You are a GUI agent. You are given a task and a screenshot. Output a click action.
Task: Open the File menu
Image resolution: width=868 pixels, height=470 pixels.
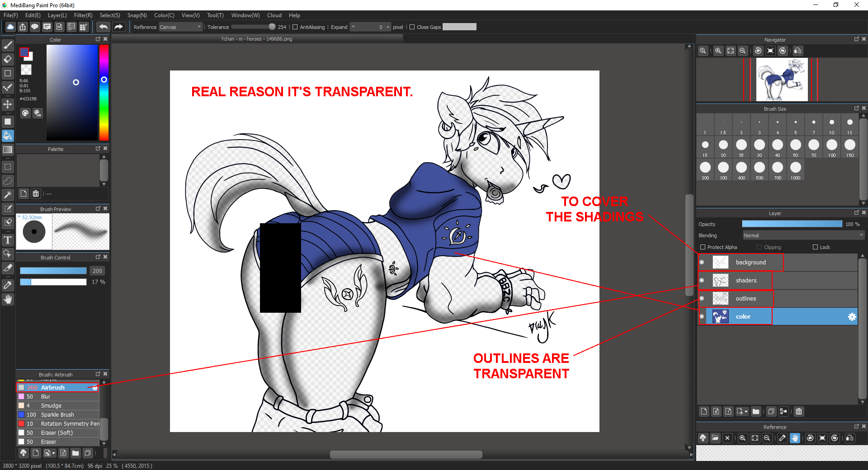pyautogui.click(x=11, y=15)
